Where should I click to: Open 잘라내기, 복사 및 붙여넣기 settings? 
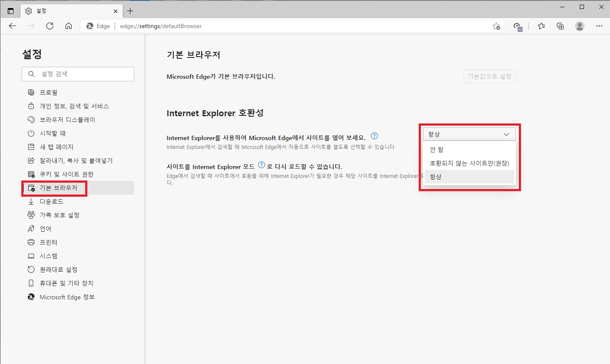78,161
